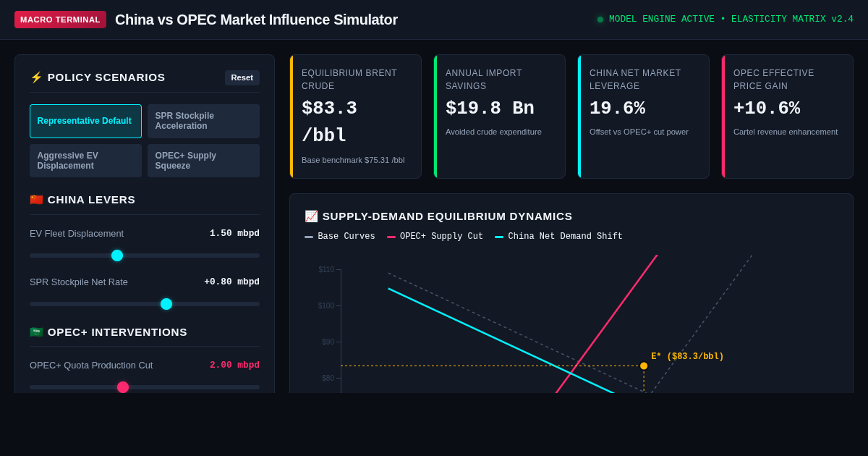This screenshot has width=868, height=456.
Task: Click the OPEC Effective Price Gain card
Action: click(x=788, y=117)
